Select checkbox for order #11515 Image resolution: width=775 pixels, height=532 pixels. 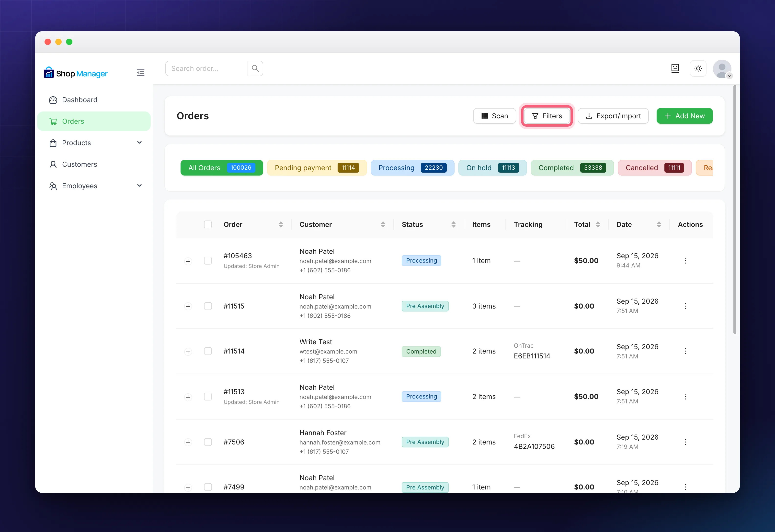(x=208, y=306)
